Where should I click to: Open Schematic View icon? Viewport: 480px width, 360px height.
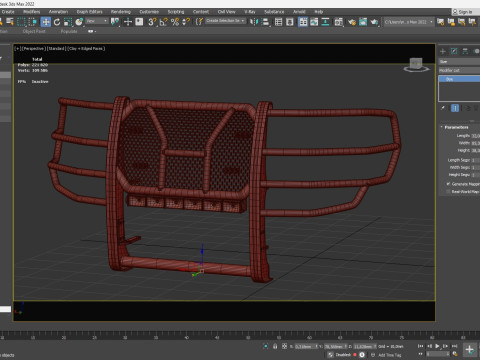point(325,22)
